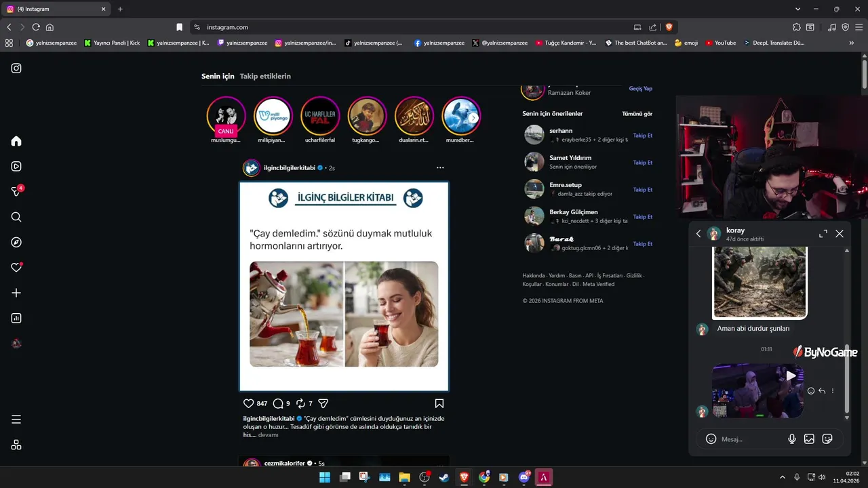This screenshot has height=488, width=868.
Task: Share the tea post via send icon
Action: click(323, 403)
